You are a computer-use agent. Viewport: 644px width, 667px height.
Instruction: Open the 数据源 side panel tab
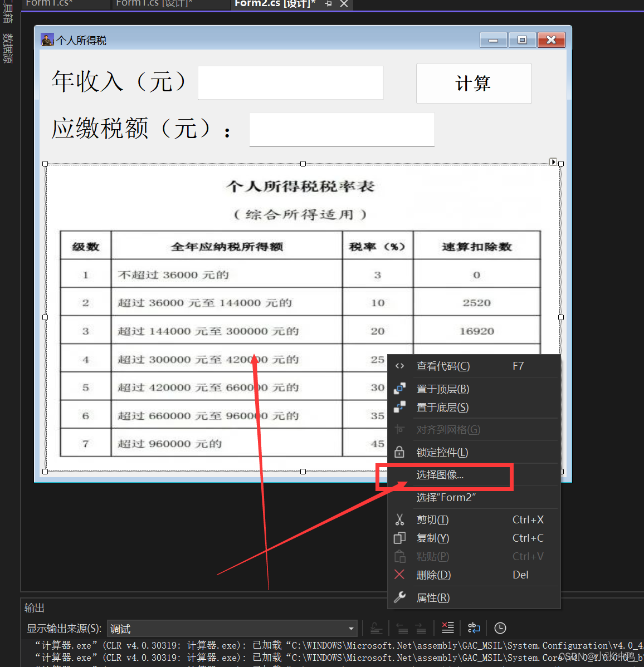click(x=8, y=48)
